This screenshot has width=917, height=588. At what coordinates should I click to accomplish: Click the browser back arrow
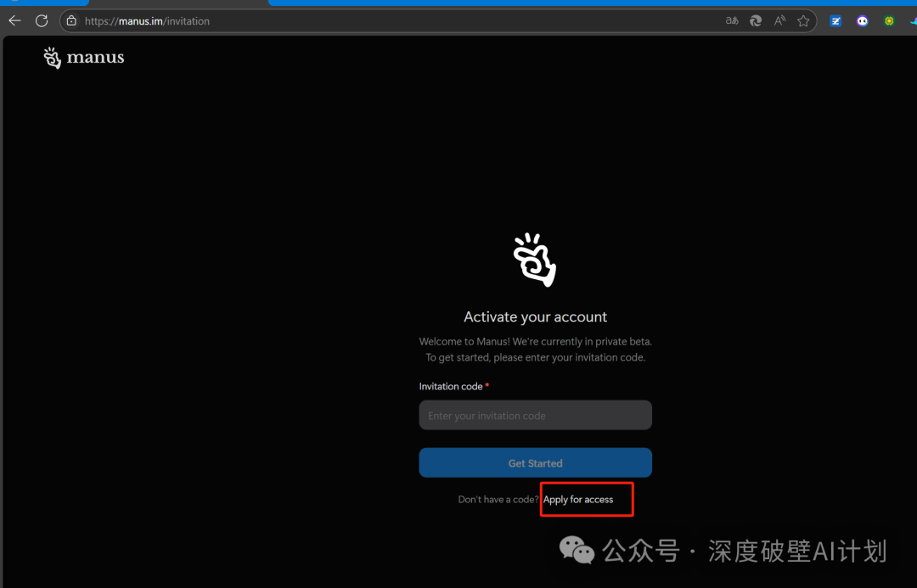pyautogui.click(x=14, y=21)
